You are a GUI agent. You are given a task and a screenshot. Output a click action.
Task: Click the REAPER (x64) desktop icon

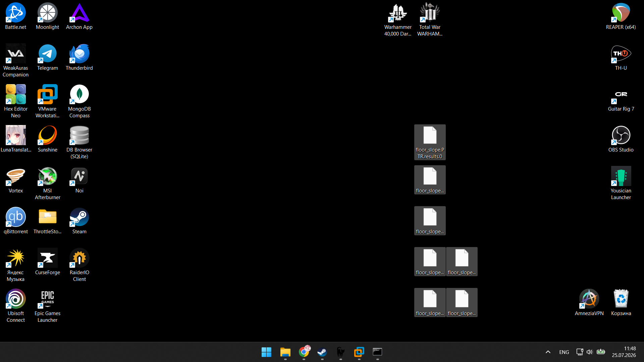tap(621, 16)
